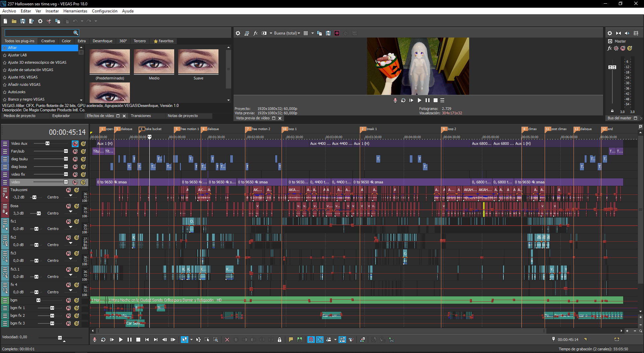Toggle snapping magnet in edit toolbar
The image size is (644, 353).
pyautogui.click(x=311, y=340)
